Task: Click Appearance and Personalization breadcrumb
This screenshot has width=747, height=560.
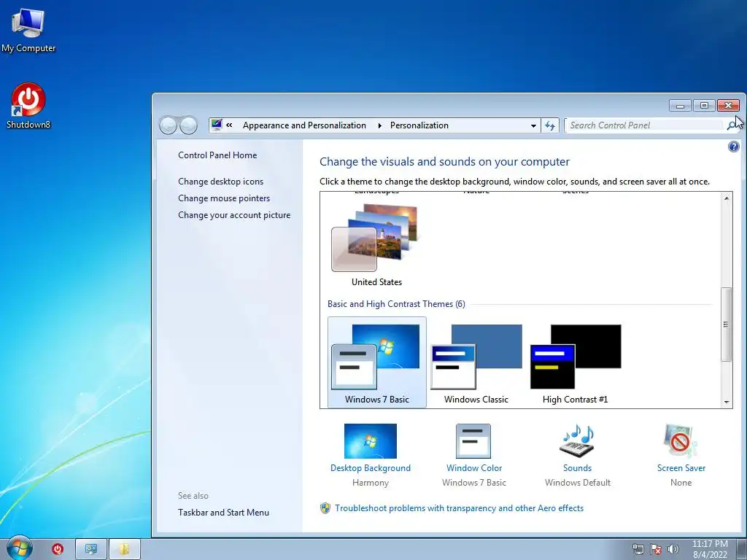Action: (304, 125)
